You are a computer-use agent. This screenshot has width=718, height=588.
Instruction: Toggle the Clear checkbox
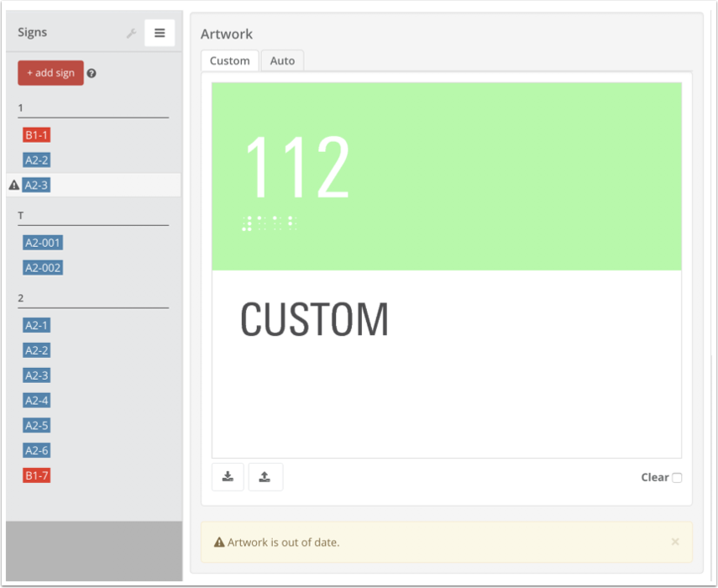click(x=677, y=478)
